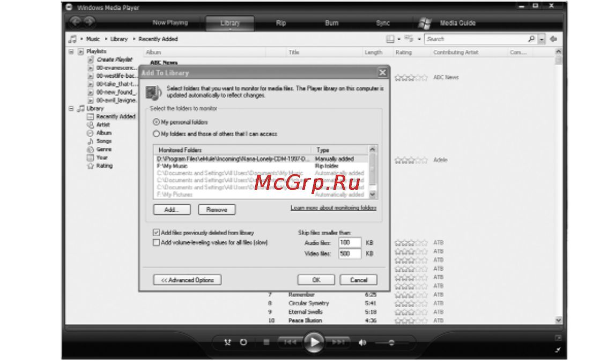Click the Rating star icon in tree
Viewport: 608px width, 364px height.
point(91,166)
